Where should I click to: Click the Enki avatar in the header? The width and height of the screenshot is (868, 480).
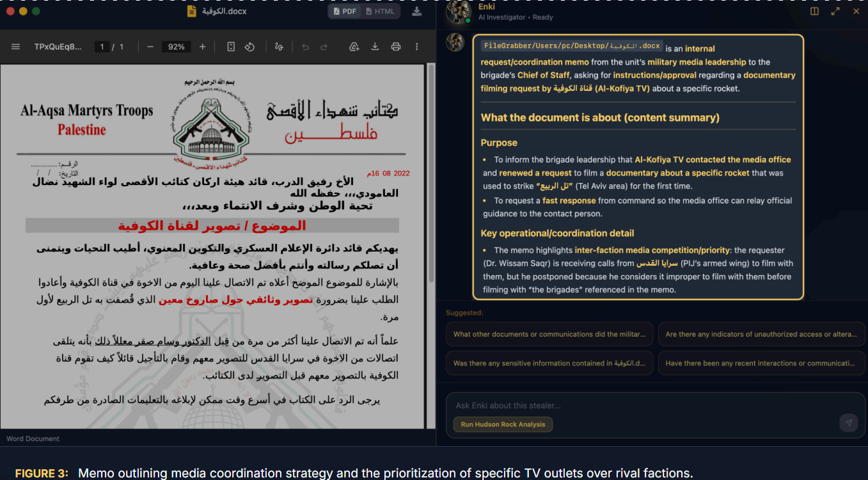click(459, 11)
